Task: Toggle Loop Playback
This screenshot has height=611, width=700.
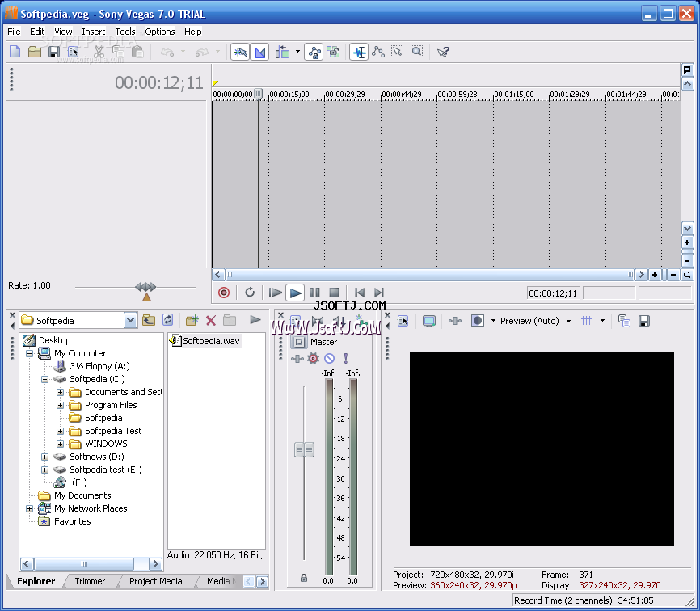Action: click(250, 293)
